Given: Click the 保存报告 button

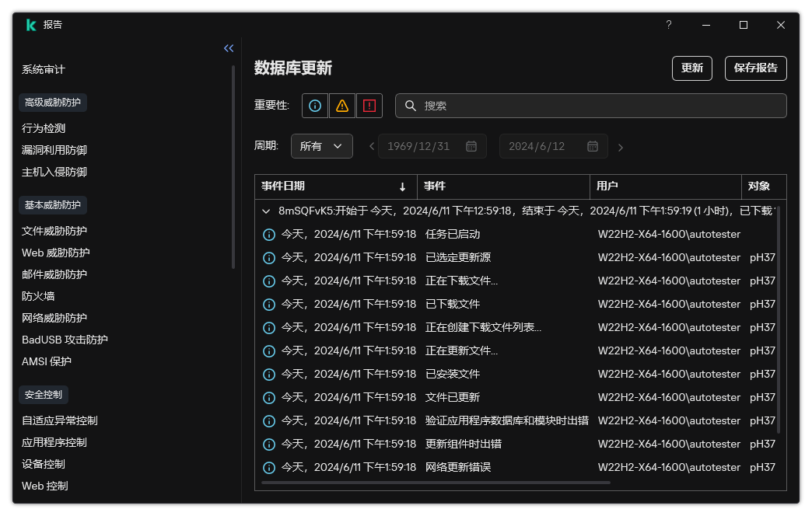Looking at the screenshot, I should click(755, 68).
